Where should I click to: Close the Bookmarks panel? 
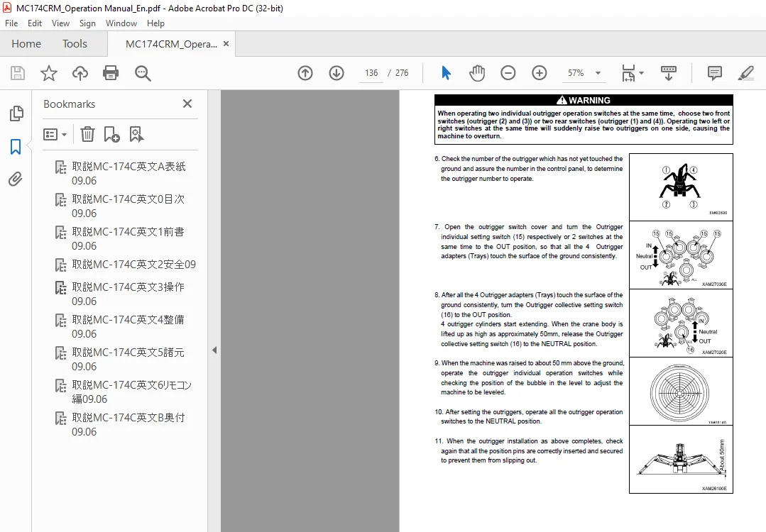coord(187,104)
